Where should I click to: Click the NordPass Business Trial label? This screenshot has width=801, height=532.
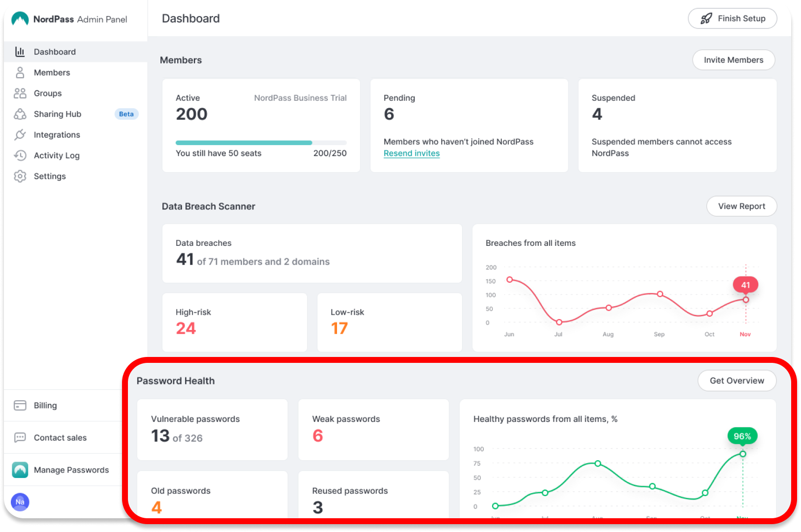(301, 98)
